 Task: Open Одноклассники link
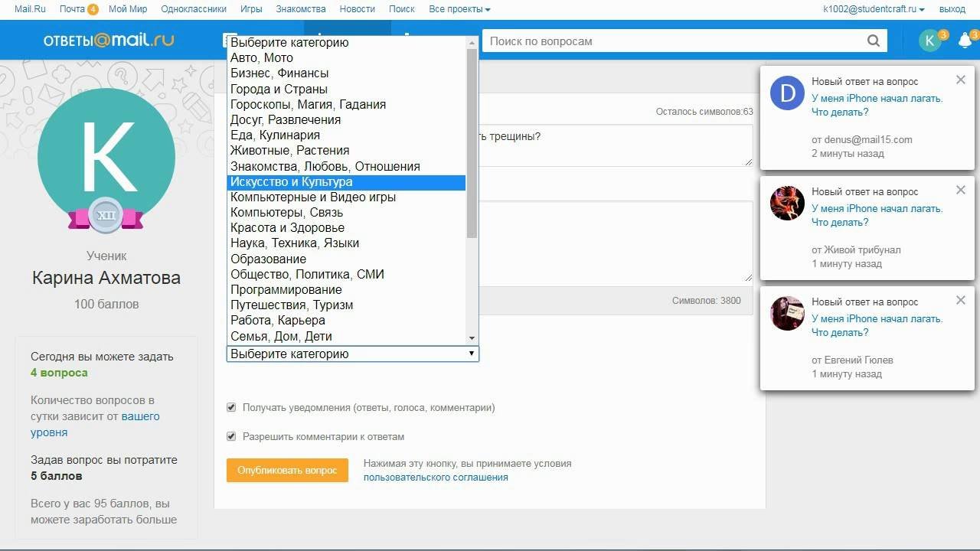point(194,9)
